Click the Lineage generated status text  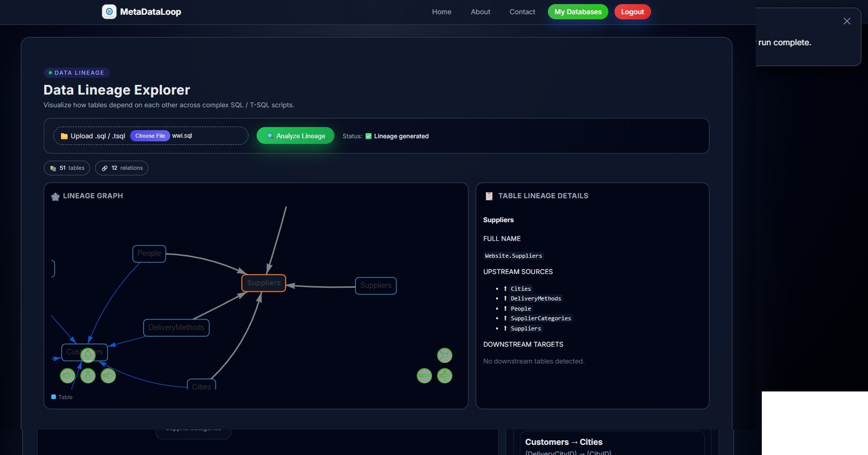(x=401, y=136)
